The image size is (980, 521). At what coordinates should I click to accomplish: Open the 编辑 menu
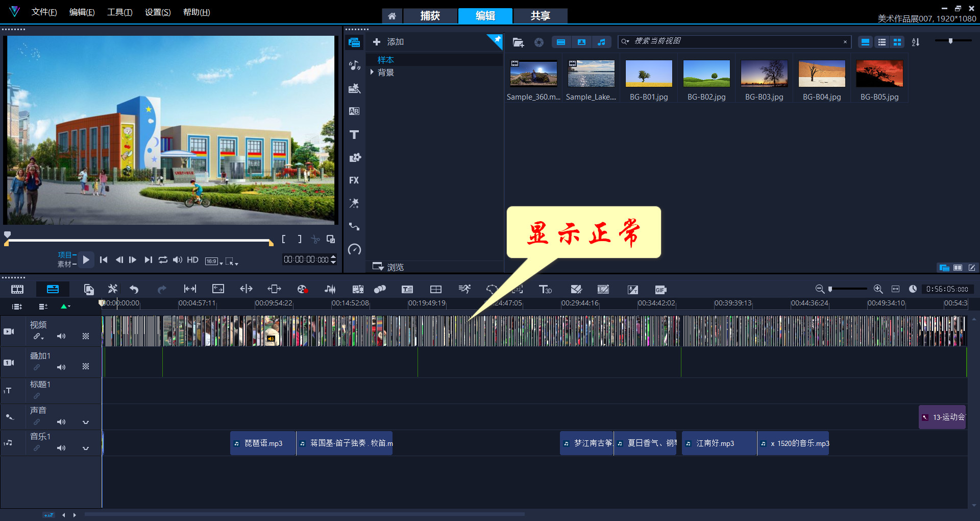[82, 12]
